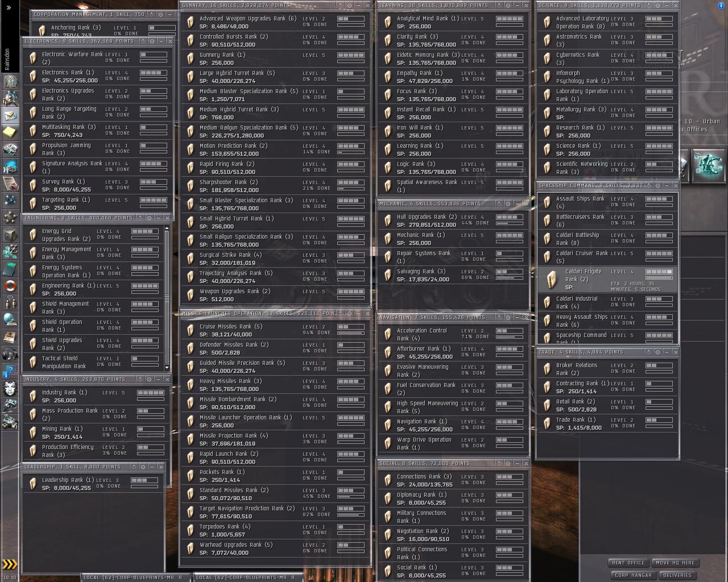Select the Warp Drive Operation skill
The width and height of the screenshot is (728, 582).
click(x=453, y=443)
